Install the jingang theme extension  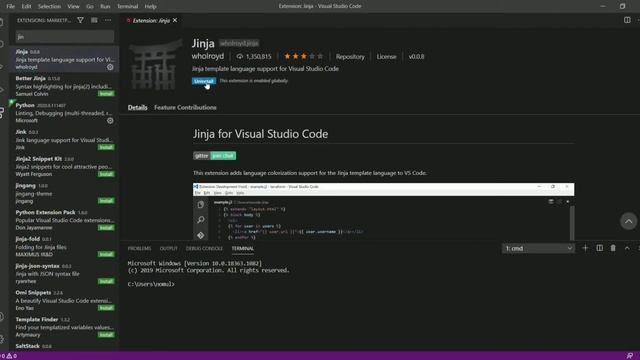[106, 200]
